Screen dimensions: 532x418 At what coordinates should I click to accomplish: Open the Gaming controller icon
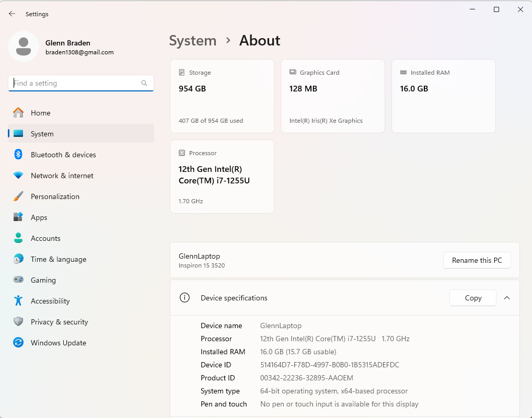[18, 280]
